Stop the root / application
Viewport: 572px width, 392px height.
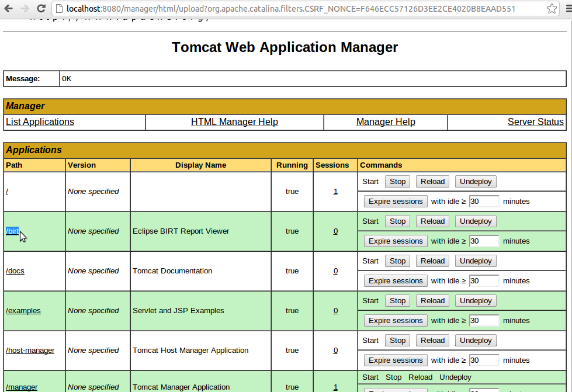pyautogui.click(x=397, y=182)
